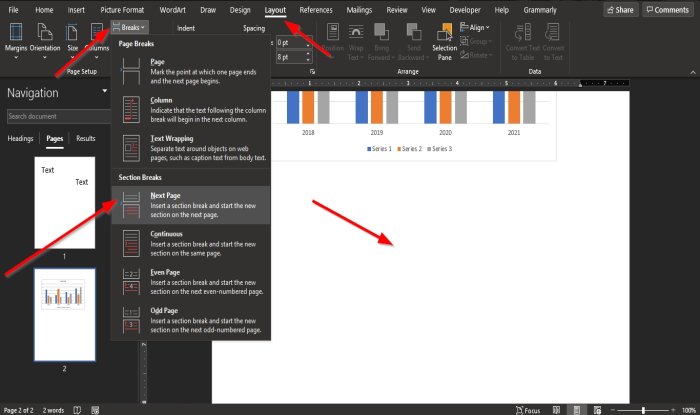
Task: Switch to the Draw tab
Action: point(208,10)
